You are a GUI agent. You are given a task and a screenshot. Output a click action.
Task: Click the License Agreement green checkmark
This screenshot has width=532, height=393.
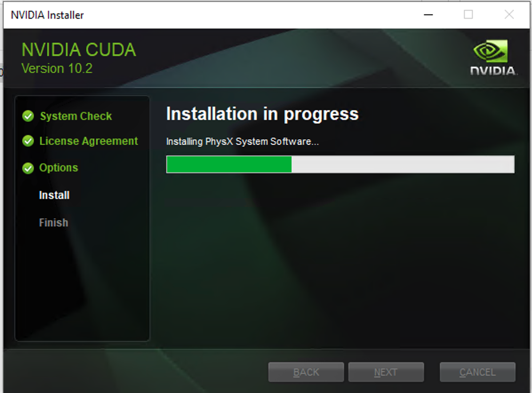pyautogui.click(x=28, y=141)
